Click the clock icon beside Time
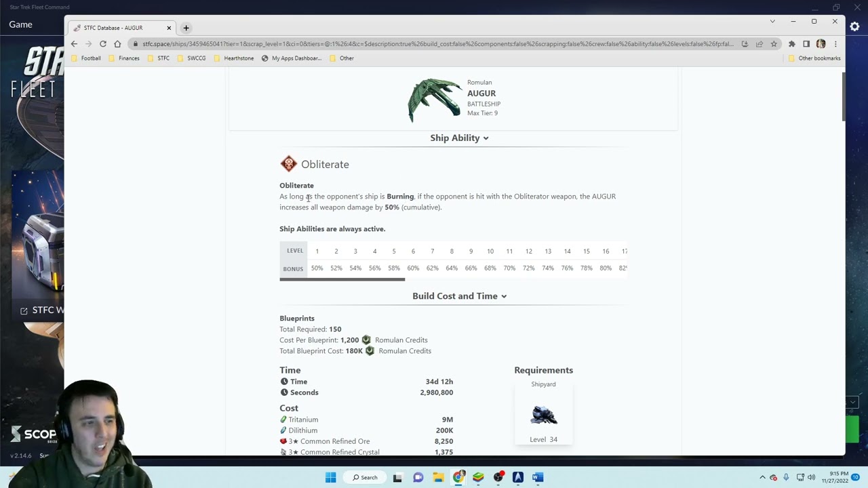The width and height of the screenshot is (868, 488). click(x=284, y=382)
